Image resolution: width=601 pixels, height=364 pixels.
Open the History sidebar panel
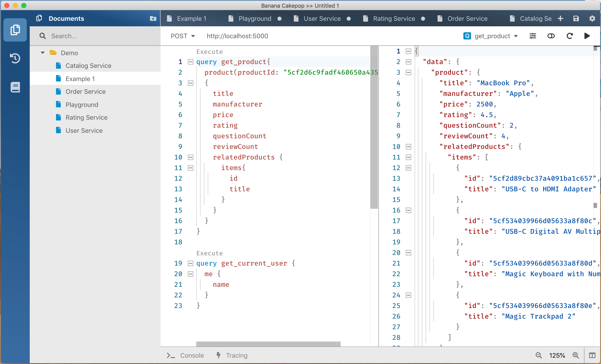pos(15,59)
